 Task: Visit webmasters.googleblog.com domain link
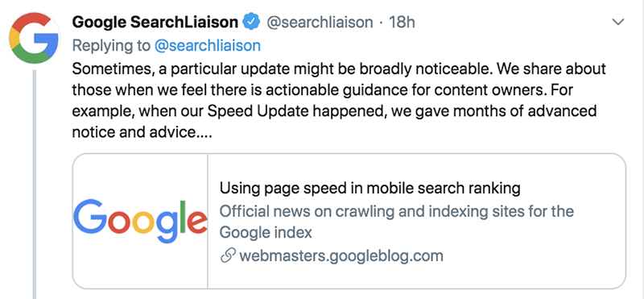[341, 255]
